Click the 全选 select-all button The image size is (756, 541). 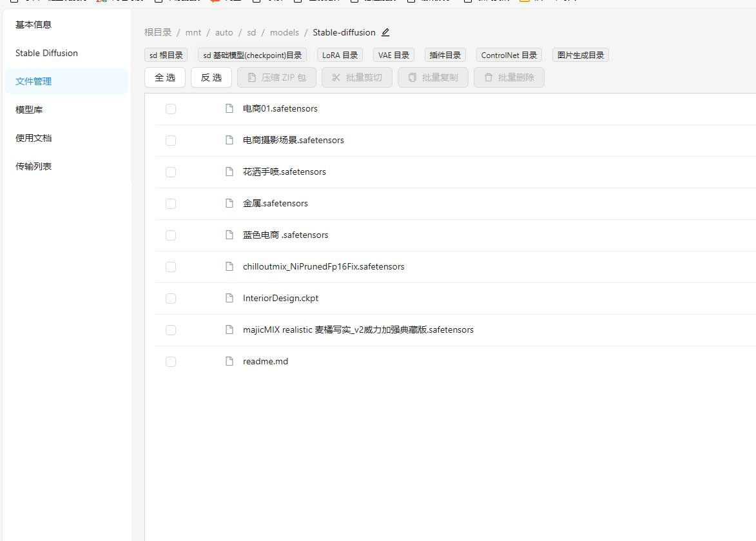pyautogui.click(x=165, y=77)
